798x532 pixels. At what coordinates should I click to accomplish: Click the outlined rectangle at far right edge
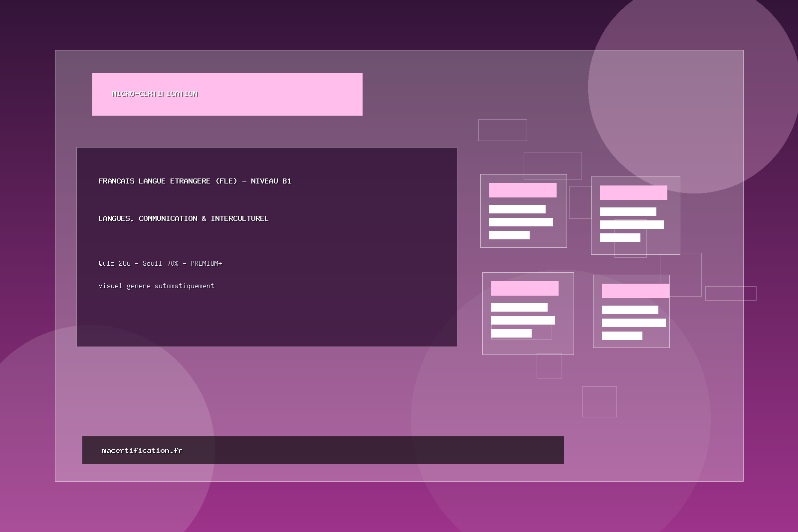[731, 293]
